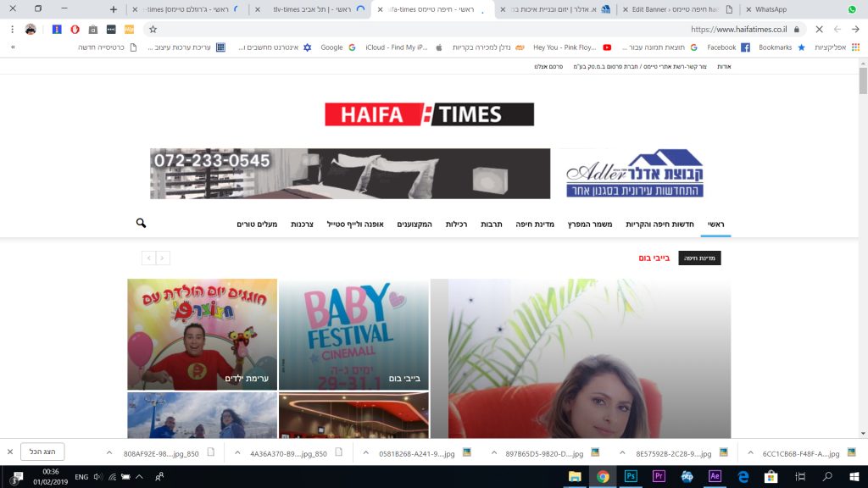The height and width of the screenshot is (488, 868).
Task: Open Photoshop from the taskbar
Action: click(x=631, y=476)
